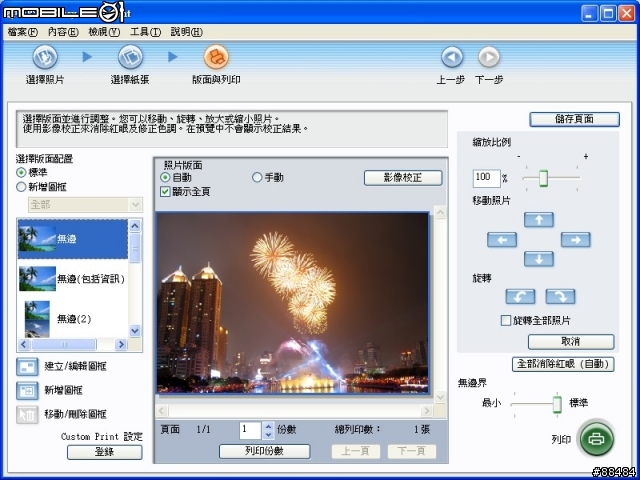Click preview horizontal scroll left arrow
The image size is (640, 480).
click(162, 411)
